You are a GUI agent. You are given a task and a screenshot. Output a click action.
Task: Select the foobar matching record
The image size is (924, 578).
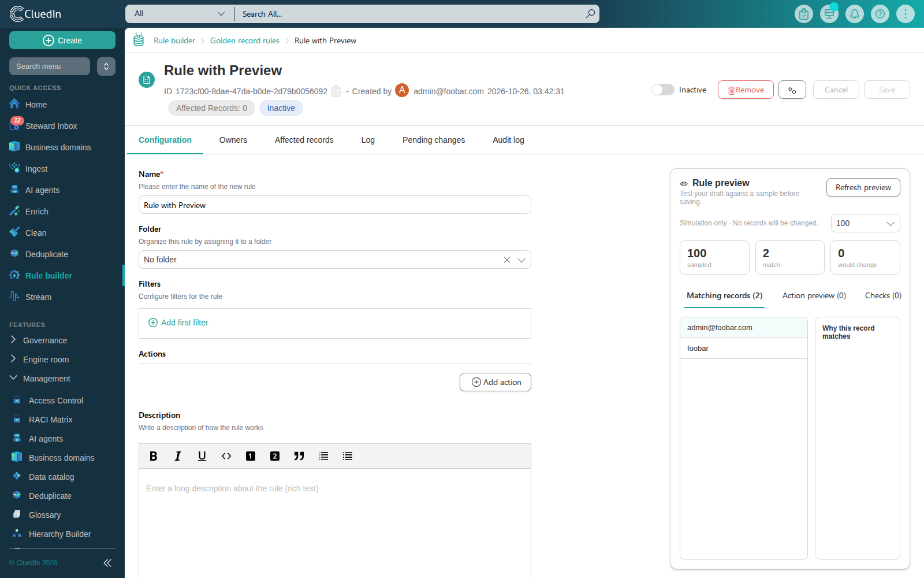[x=744, y=349]
